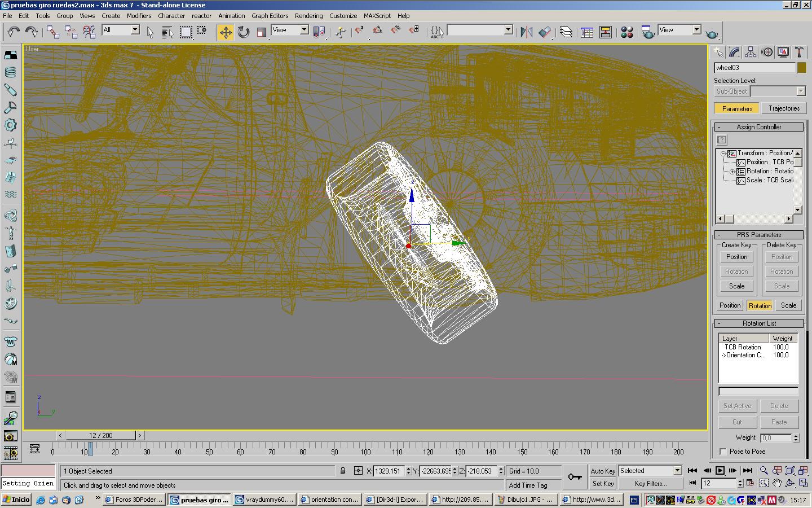
Task: Click the Mirror Selected Objects icon
Action: click(527, 32)
